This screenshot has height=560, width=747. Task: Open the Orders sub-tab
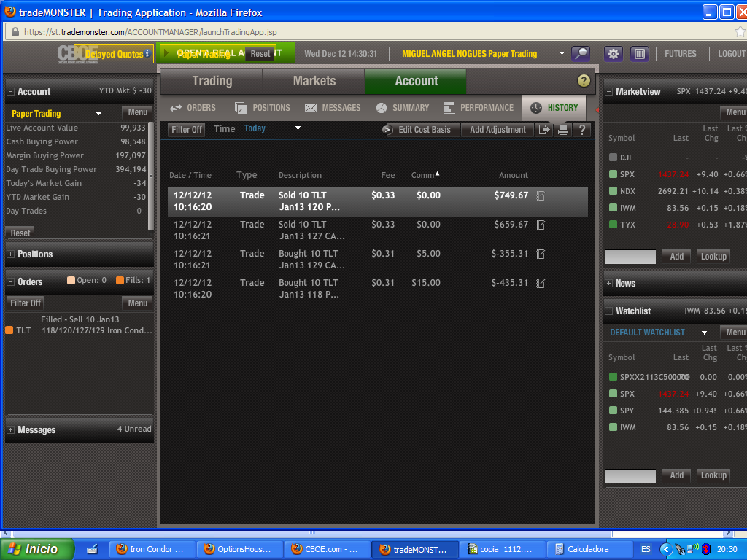pos(193,108)
